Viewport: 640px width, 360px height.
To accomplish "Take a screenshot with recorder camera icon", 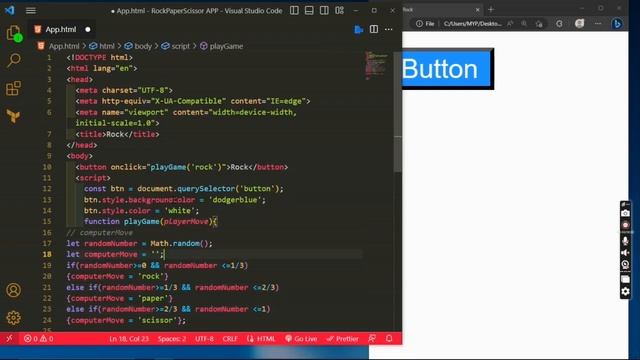I will [x=625, y=213].
